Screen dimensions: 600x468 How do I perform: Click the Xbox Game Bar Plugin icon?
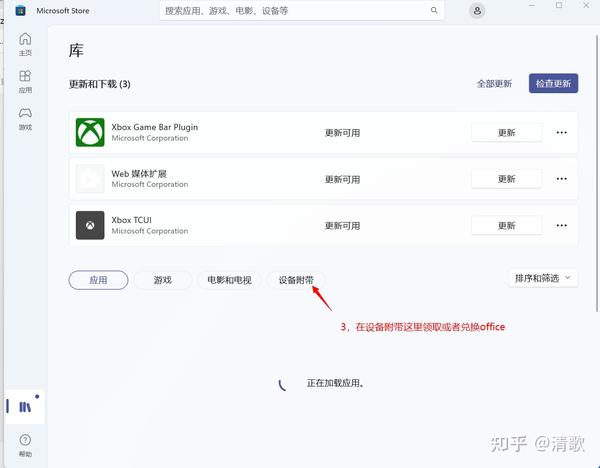pos(90,132)
